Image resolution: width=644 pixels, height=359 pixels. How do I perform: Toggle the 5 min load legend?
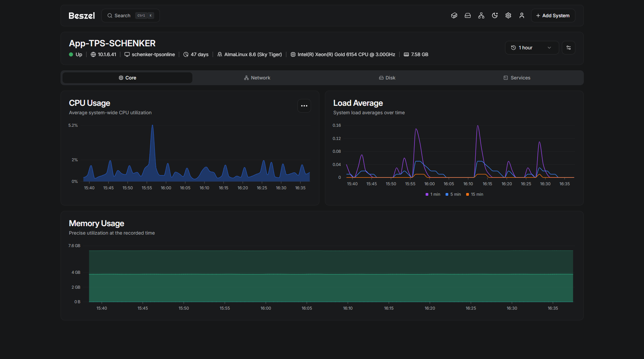pyautogui.click(x=453, y=194)
